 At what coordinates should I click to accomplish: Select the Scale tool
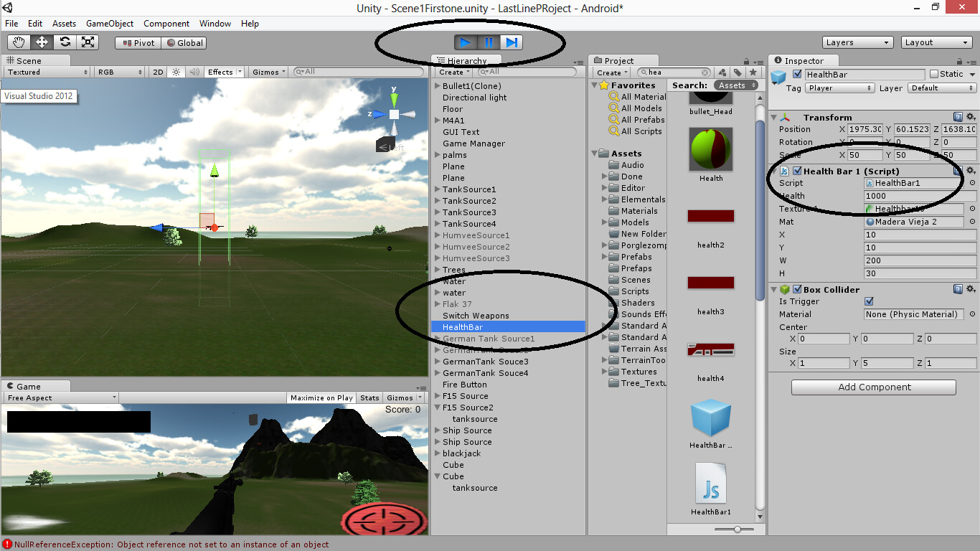88,42
